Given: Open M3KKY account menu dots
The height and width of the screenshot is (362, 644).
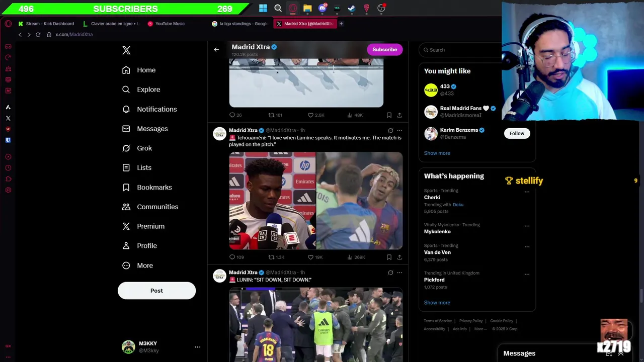Looking at the screenshot, I should (197, 347).
